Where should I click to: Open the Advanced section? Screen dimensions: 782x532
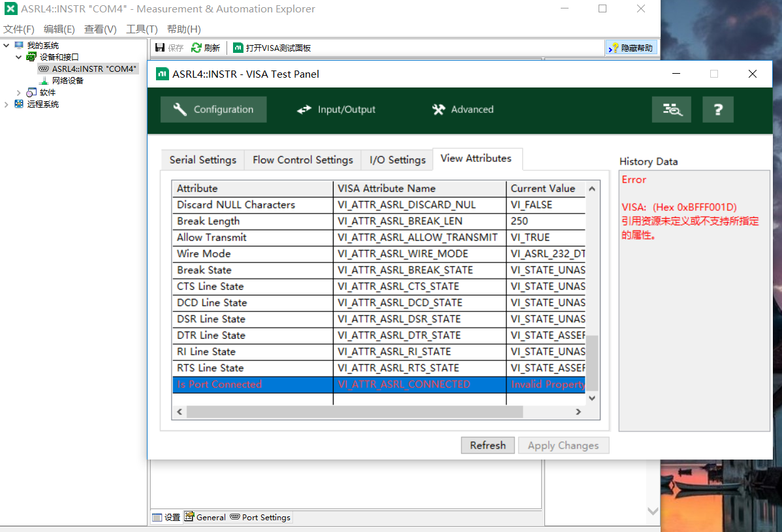463,110
